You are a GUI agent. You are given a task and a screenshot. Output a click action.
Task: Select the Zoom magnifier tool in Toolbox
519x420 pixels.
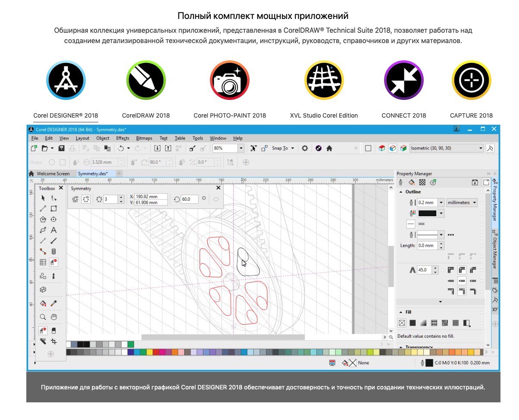pyautogui.click(x=43, y=317)
